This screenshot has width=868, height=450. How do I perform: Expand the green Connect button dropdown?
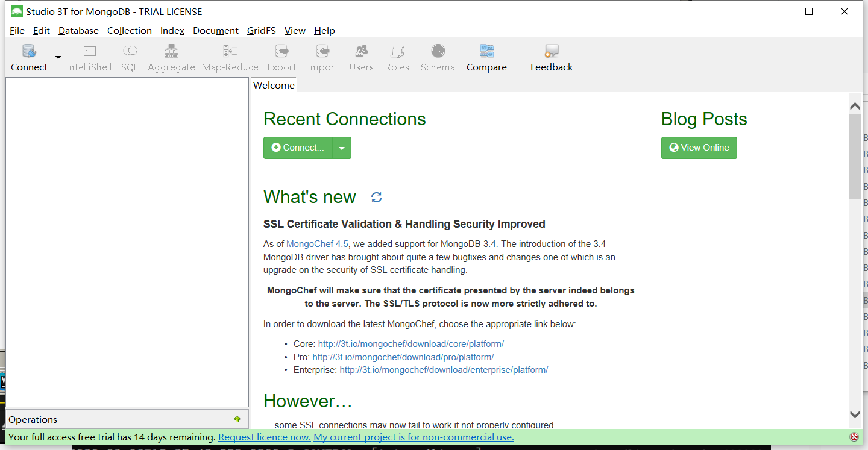coord(342,148)
